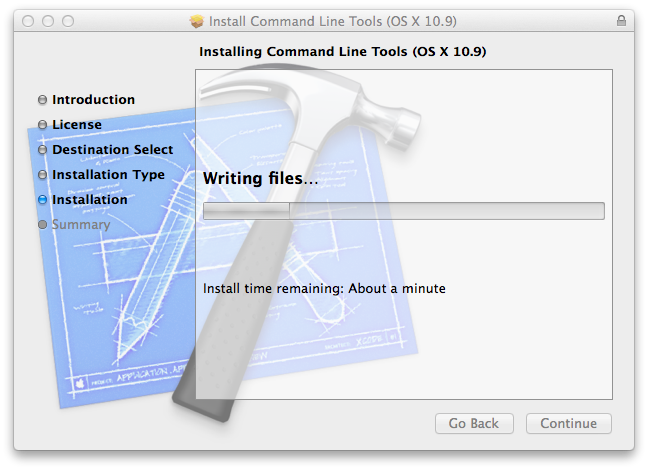The image size is (648, 470).
Task: Select the Summary step label
Action: coord(81,224)
